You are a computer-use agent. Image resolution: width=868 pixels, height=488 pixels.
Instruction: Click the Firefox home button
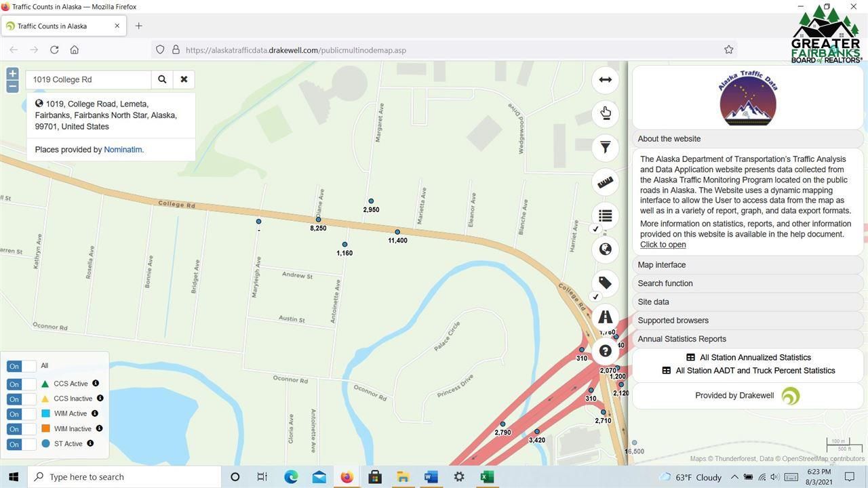75,49
